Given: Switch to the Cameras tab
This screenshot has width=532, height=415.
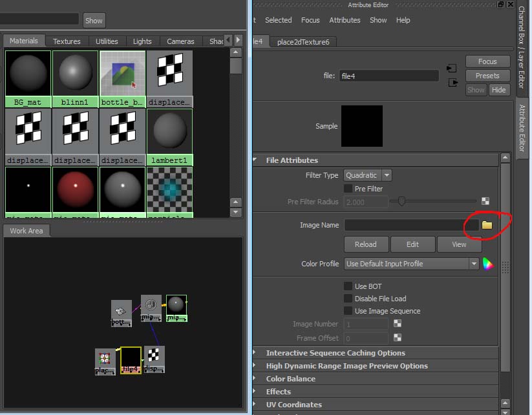Looking at the screenshot, I should [180, 41].
